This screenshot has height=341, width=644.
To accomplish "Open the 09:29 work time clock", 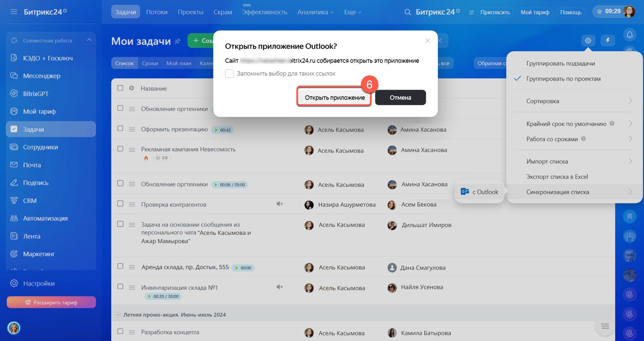I will [609, 12].
